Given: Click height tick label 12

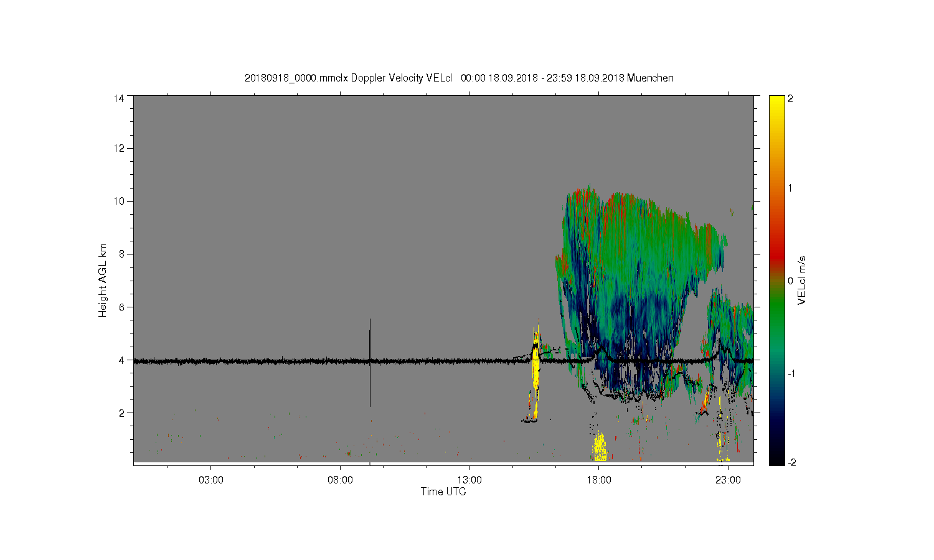Looking at the screenshot, I should coord(119,148).
